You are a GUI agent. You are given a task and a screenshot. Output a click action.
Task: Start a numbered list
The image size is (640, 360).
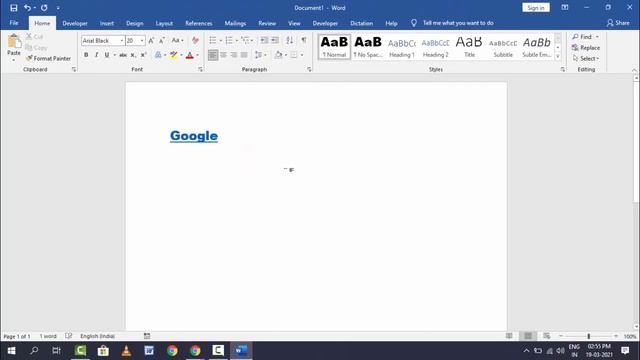tap(229, 40)
